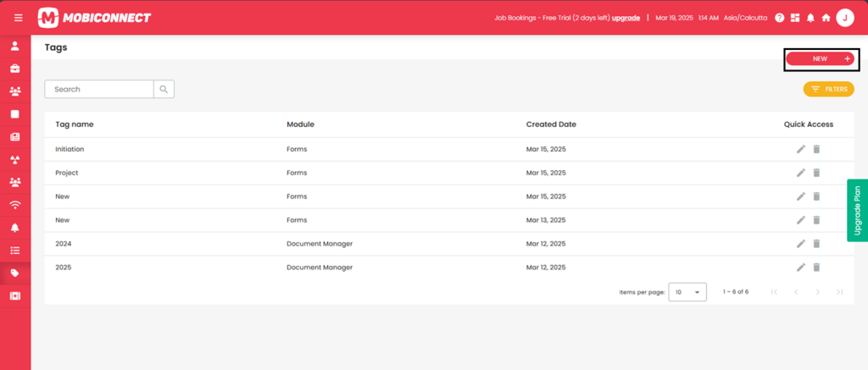This screenshot has width=868, height=370.
Task: Click the help question mark icon
Action: (x=780, y=18)
